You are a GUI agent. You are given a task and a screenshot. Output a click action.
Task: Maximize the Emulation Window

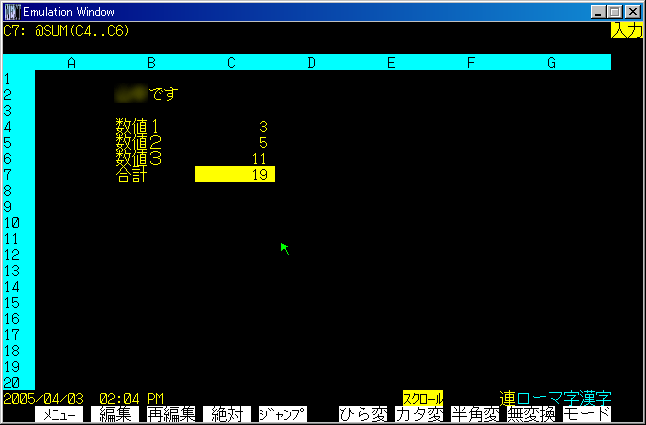pos(614,12)
